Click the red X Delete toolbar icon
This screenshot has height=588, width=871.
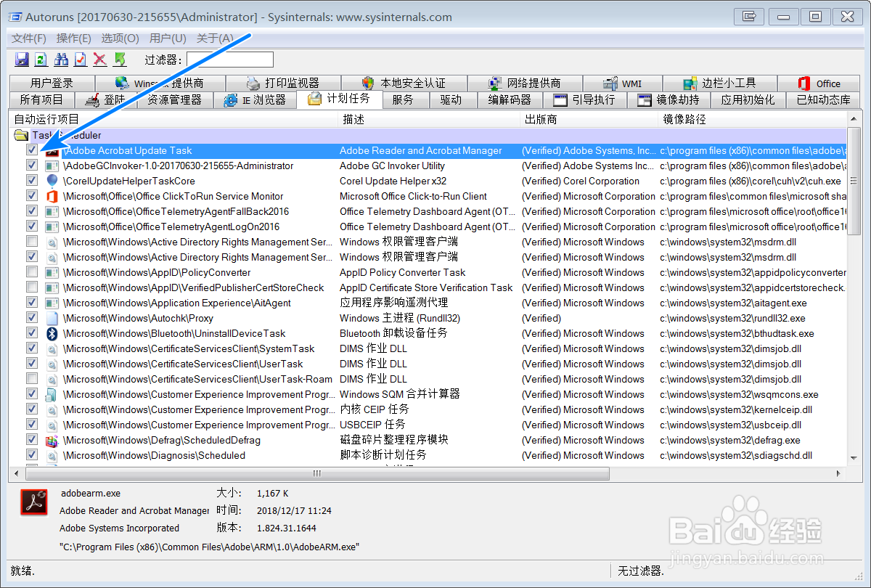(100, 60)
